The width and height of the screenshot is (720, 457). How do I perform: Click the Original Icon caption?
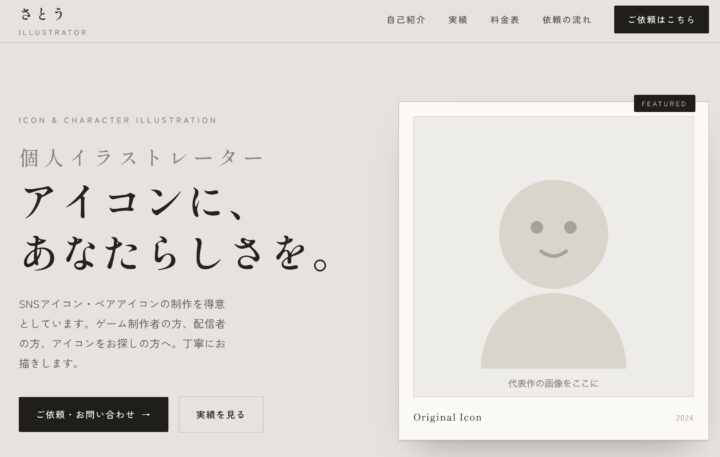(447, 417)
